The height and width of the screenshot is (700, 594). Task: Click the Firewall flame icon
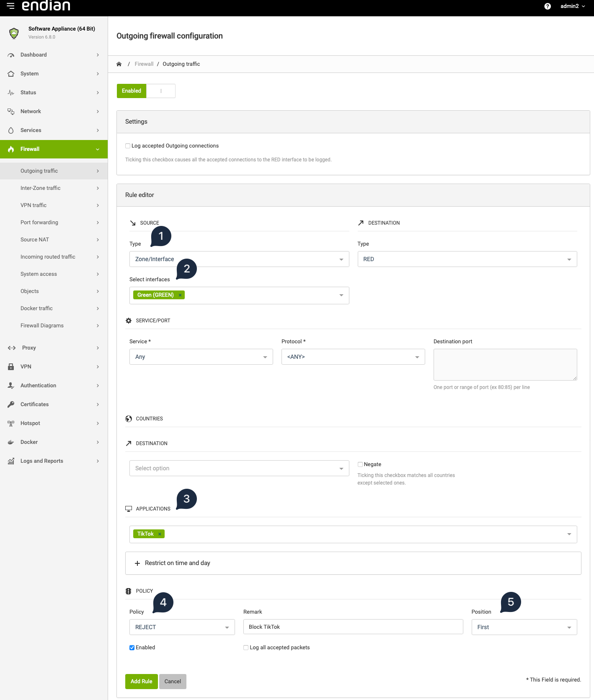click(11, 149)
